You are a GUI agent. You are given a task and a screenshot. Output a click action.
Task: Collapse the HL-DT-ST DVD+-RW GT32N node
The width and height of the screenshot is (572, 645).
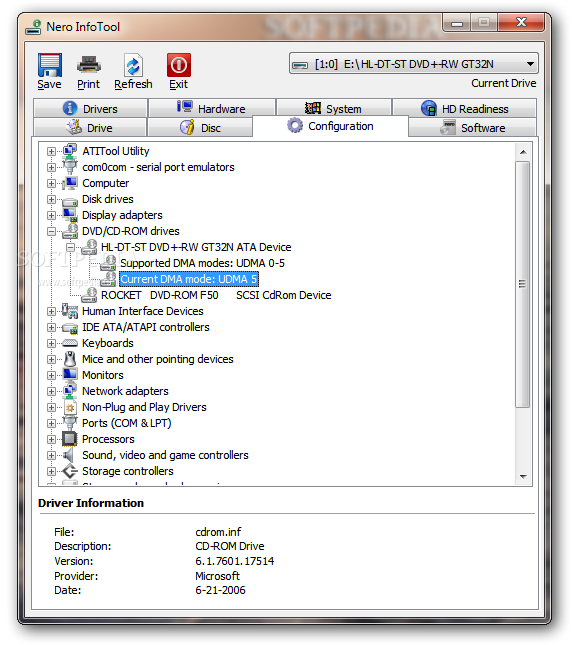tap(70, 248)
